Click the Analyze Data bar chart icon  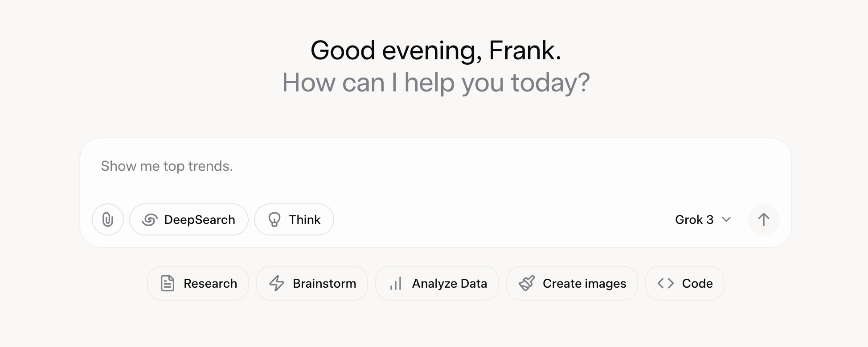pyautogui.click(x=396, y=284)
